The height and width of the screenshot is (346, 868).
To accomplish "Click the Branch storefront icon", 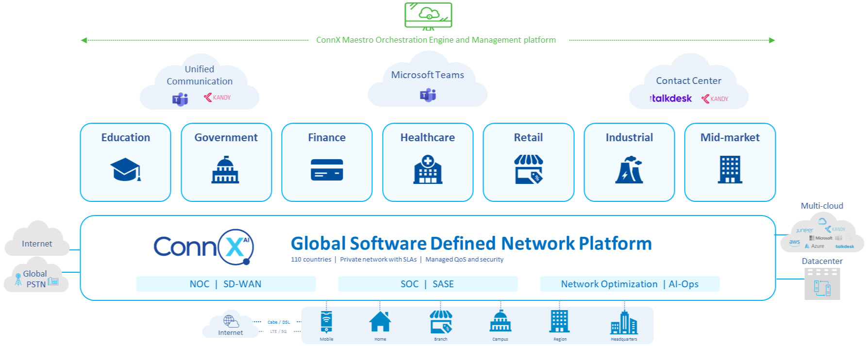I will coord(441,322).
